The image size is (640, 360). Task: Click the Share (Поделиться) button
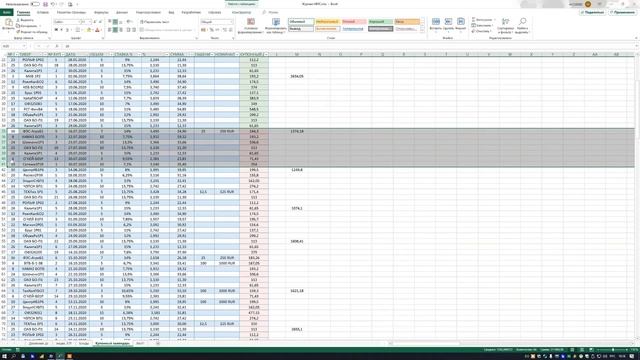(592, 12)
